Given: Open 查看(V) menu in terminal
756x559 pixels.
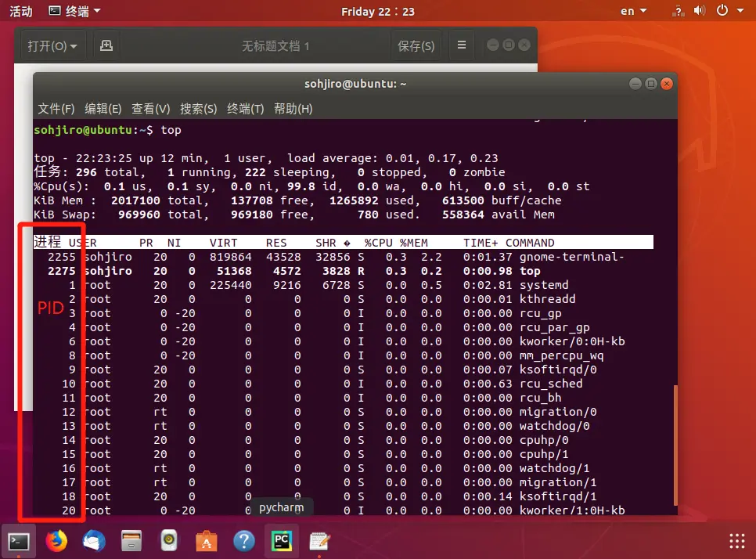Looking at the screenshot, I should point(151,109).
